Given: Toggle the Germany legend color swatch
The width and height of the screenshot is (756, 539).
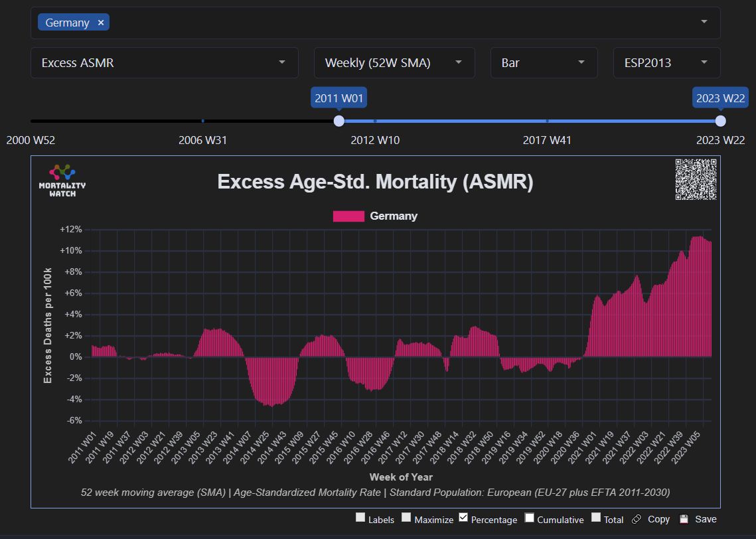Looking at the screenshot, I should click(x=348, y=216).
